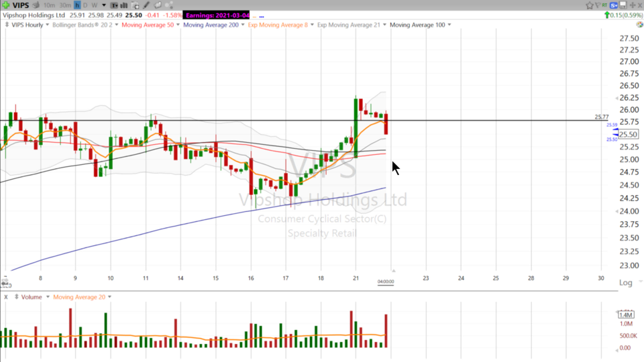Switch to 30m timeframe
Viewport: 644px width, 362px height.
pyautogui.click(x=65, y=5)
